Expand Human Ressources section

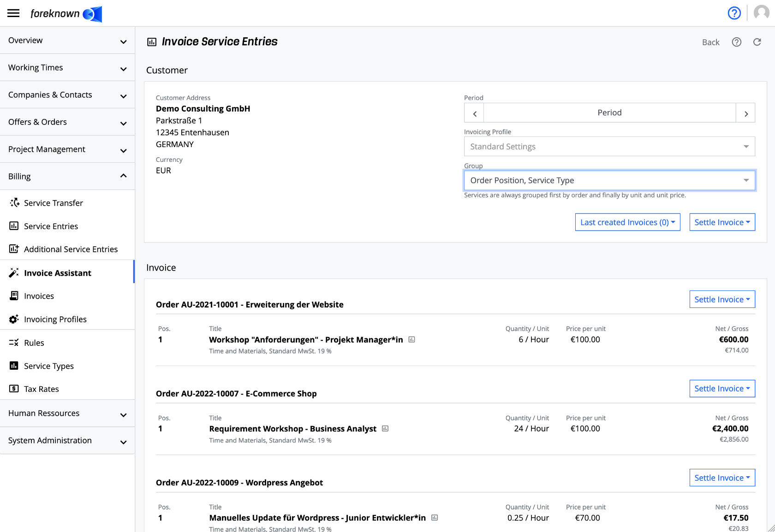(67, 414)
